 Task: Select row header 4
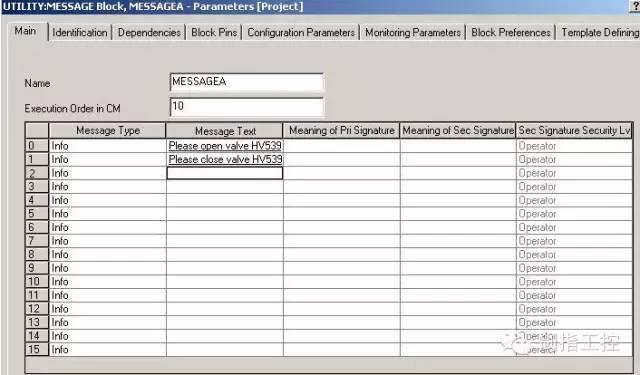click(x=37, y=200)
